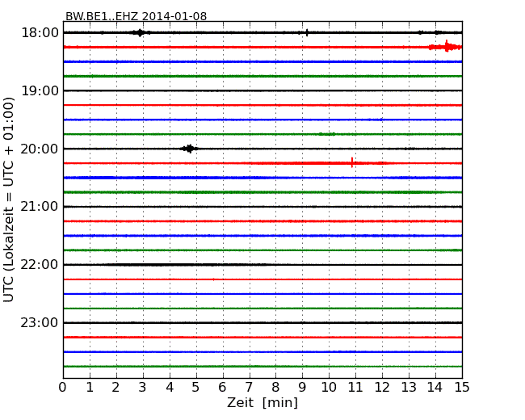525x420 pixels.
Task: Click the 21:00 time label
Action: tap(40, 207)
